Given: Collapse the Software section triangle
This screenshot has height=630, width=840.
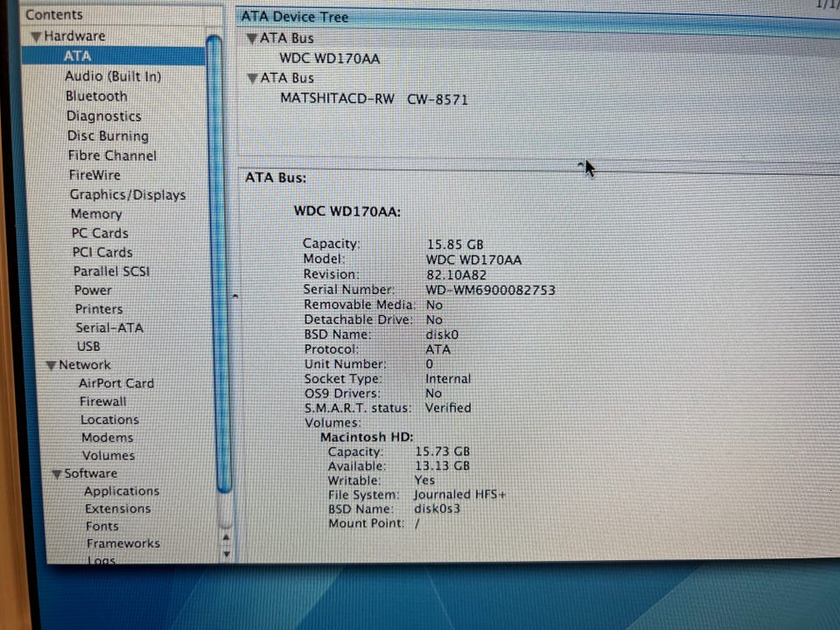Looking at the screenshot, I should click(57, 474).
